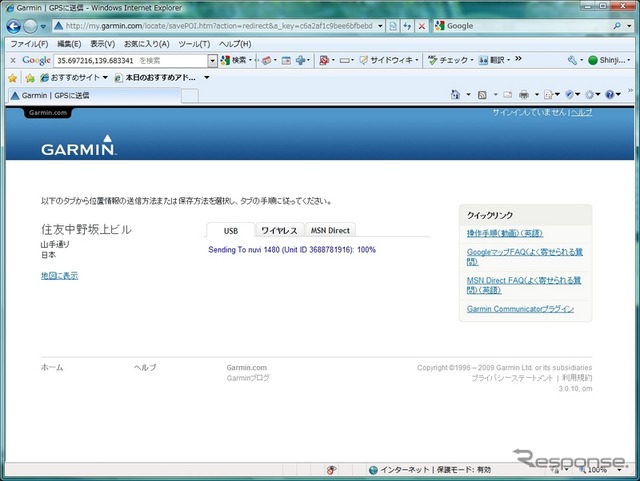Image resolution: width=640 pixels, height=481 pixels.
Task: Click the Google toolbar wrench settings icon
Action: pos(572,60)
